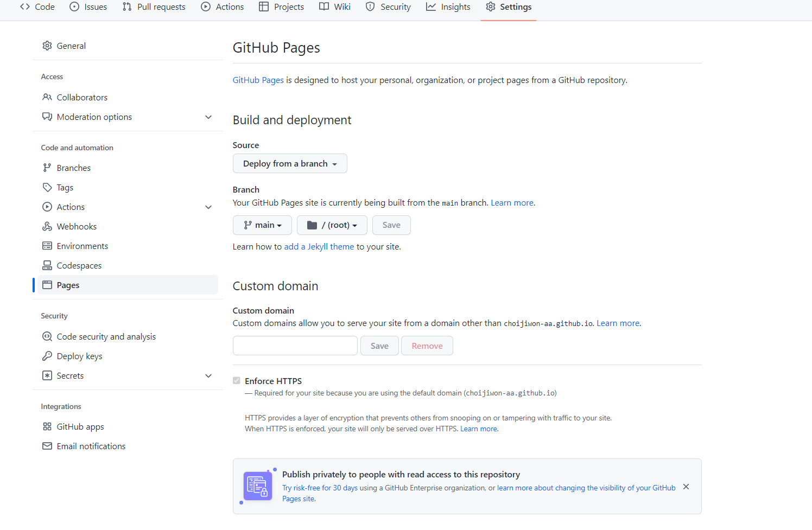812x530 pixels.
Task: Click Learn more link about custom domains
Action: click(x=618, y=323)
